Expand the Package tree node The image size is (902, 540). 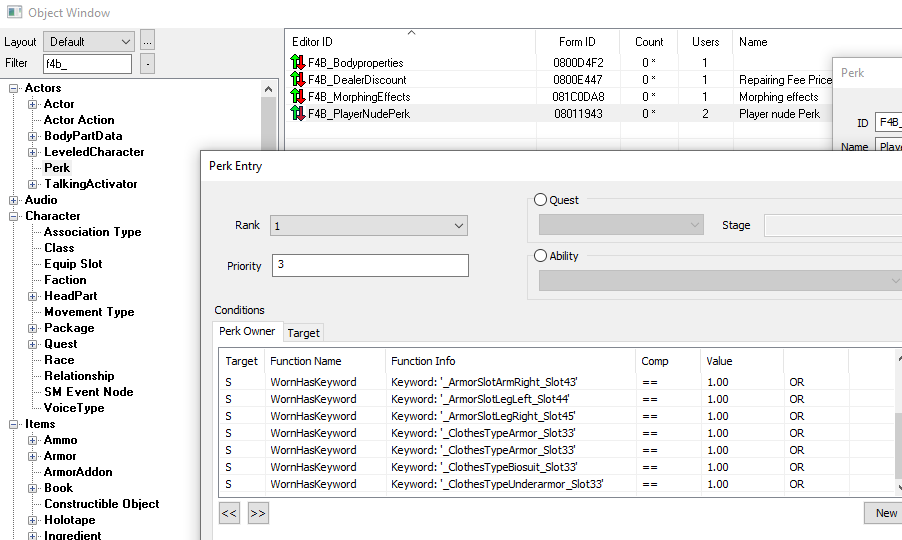click(x=33, y=328)
